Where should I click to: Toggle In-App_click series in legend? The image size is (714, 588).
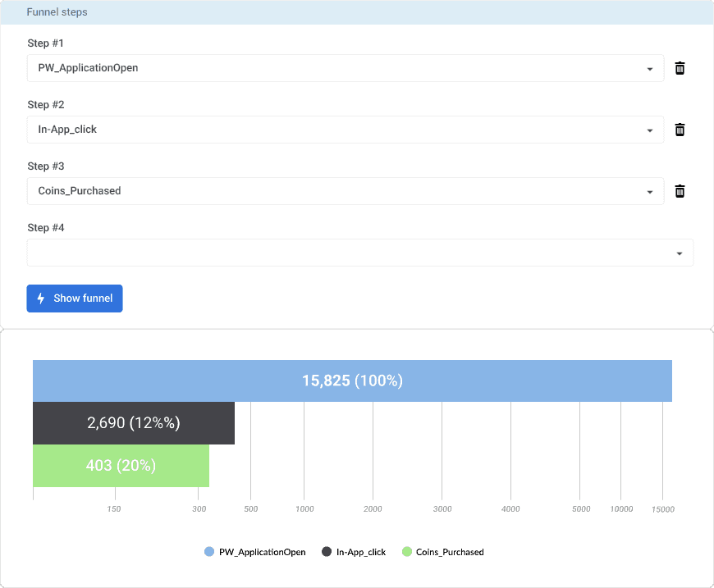(x=361, y=552)
